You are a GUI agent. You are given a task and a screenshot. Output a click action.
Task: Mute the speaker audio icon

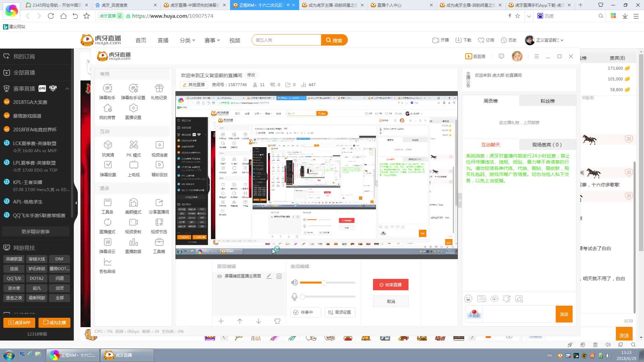tap(294, 283)
